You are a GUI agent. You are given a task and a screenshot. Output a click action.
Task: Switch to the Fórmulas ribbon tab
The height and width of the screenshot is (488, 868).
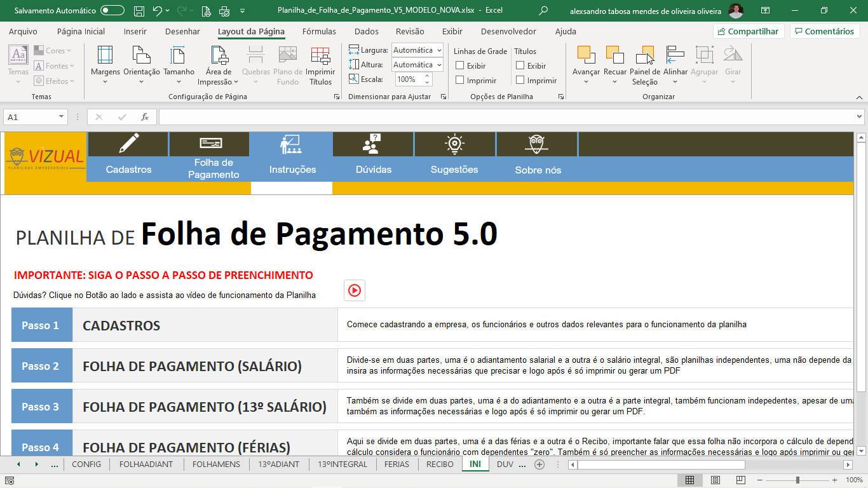319,31
